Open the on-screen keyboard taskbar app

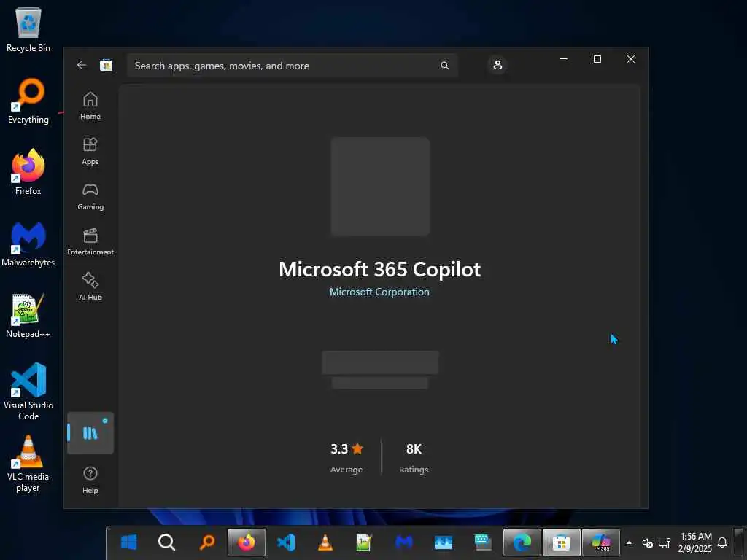483,542
